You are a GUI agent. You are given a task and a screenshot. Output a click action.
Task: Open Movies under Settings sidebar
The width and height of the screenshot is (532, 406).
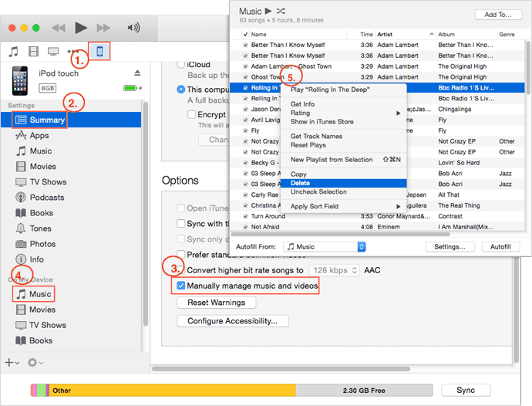pyautogui.click(x=36, y=167)
